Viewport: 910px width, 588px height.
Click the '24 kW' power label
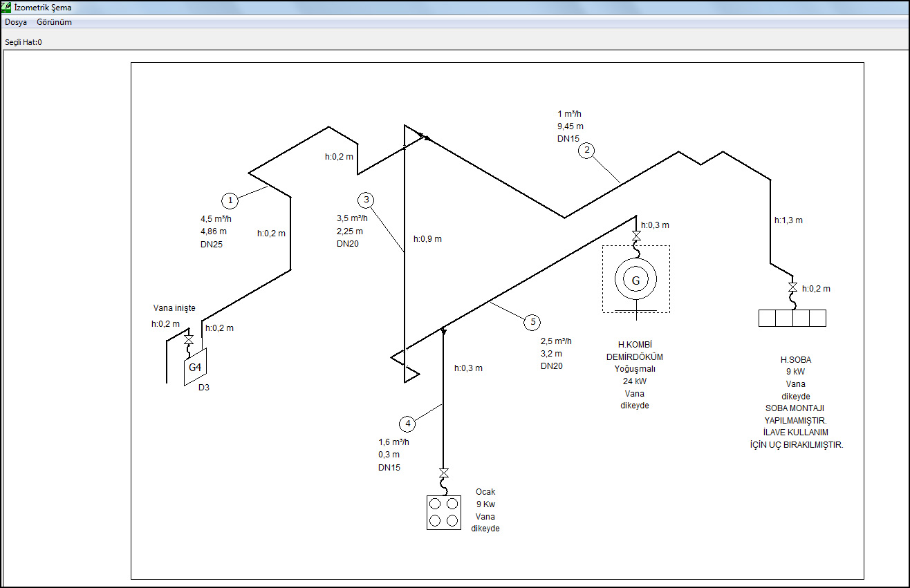pos(635,381)
